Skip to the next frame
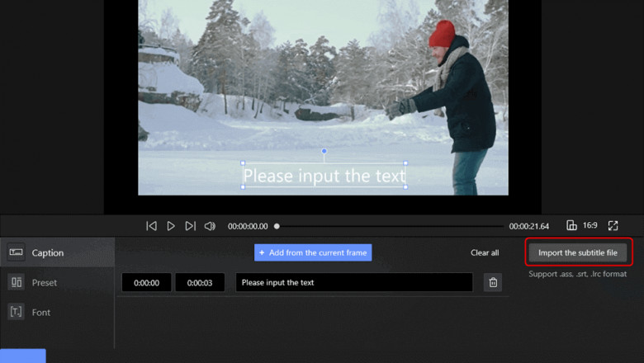Screen dimensions: 644x363 tap(190, 226)
